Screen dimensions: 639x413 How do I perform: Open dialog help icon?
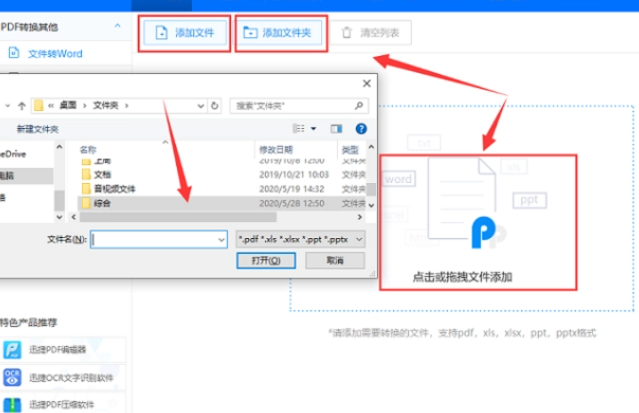pyautogui.click(x=361, y=129)
